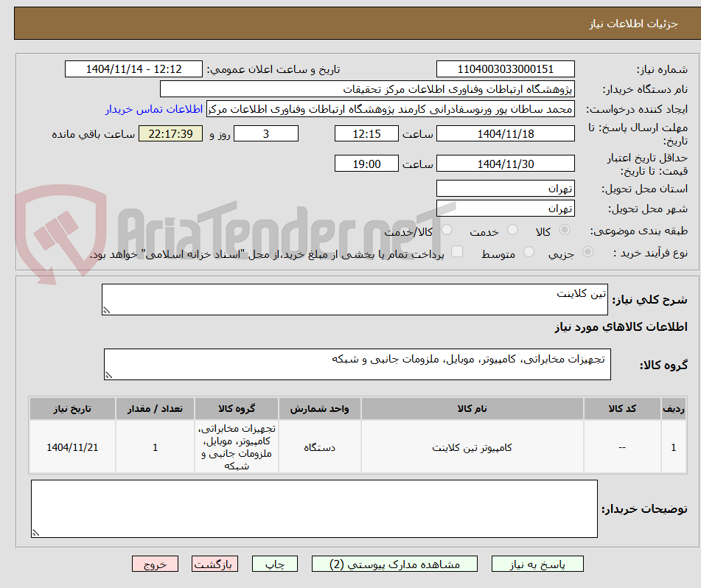This screenshot has height=588, width=701.
Task: Click the validity time field 19:00
Action: (x=366, y=164)
